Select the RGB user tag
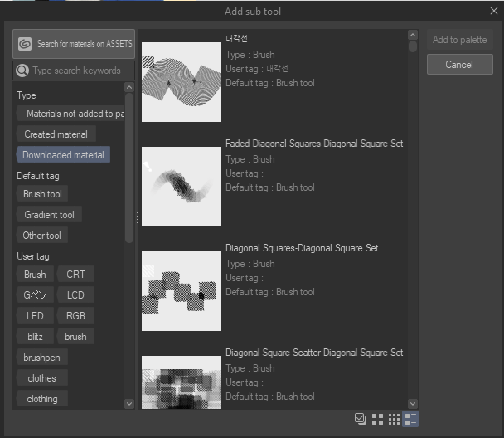Image resolution: width=504 pixels, height=438 pixels. [x=75, y=316]
